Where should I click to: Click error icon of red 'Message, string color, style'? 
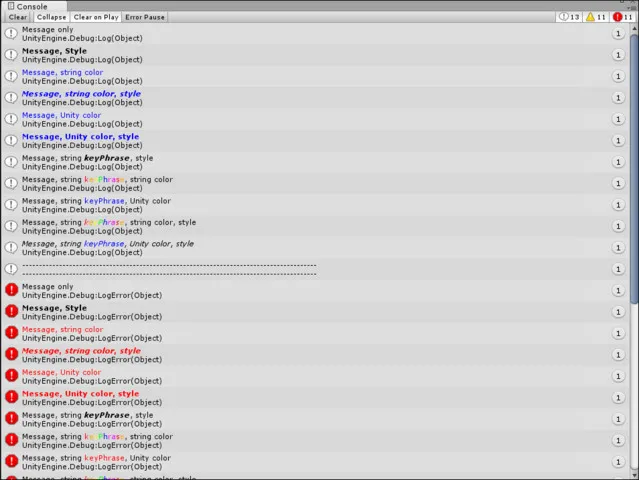[11, 354]
